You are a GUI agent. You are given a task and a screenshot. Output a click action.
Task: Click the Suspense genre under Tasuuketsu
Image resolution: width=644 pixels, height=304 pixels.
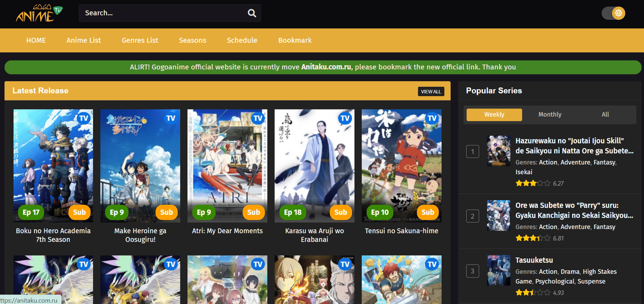coord(592,282)
